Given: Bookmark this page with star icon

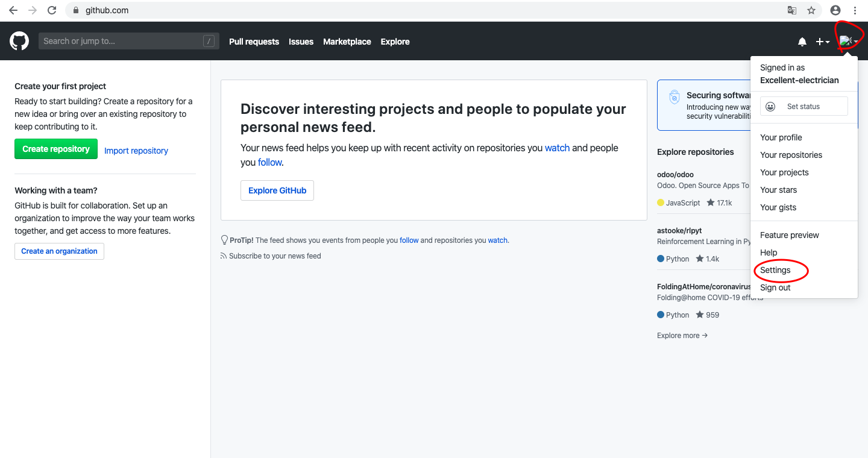Looking at the screenshot, I should tap(811, 10).
